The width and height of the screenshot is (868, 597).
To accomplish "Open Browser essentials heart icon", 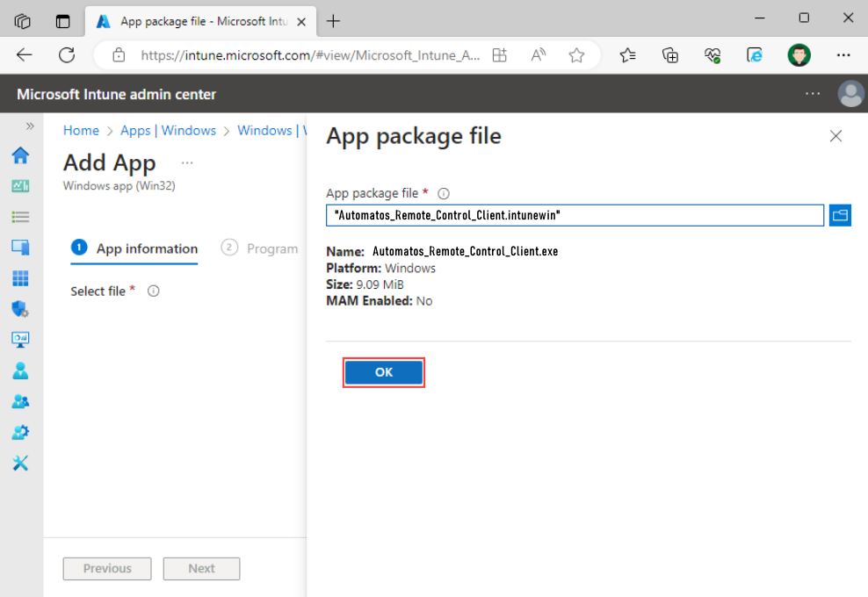I will [x=712, y=54].
